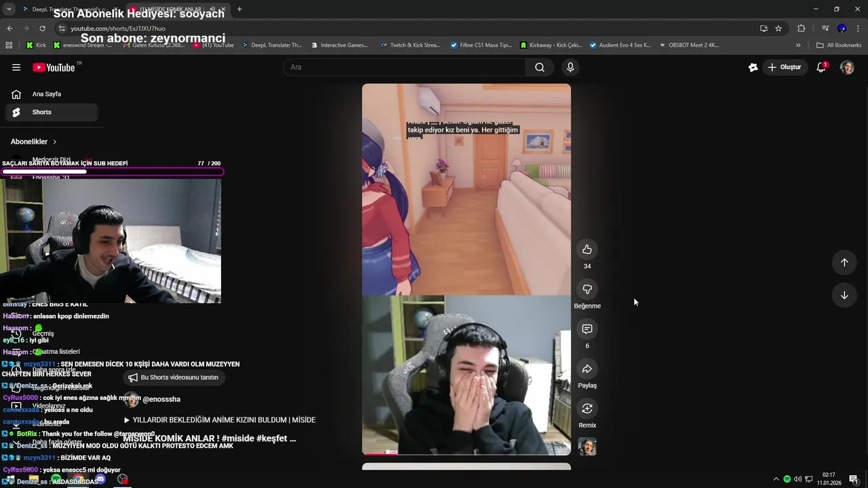Open All Bookmarks folder
This screenshot has width=868, height=488.
[839, 45]
